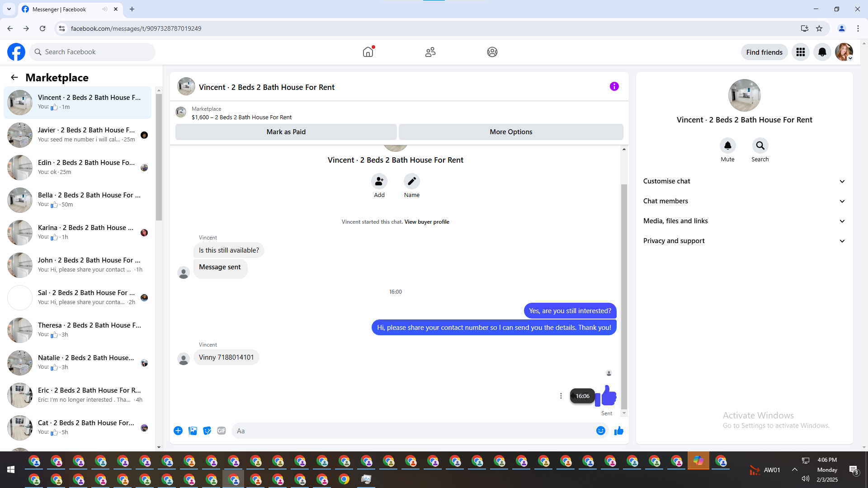Open more actions plus icon in composer
The height and width of the screenshot is (488, 868).
178,431
